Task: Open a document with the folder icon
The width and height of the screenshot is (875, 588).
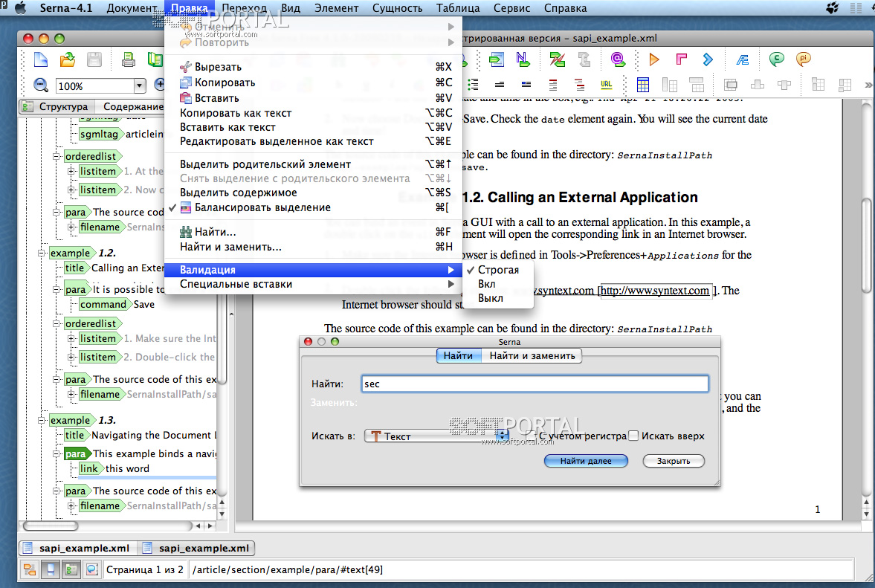Action: coord(68,59)
